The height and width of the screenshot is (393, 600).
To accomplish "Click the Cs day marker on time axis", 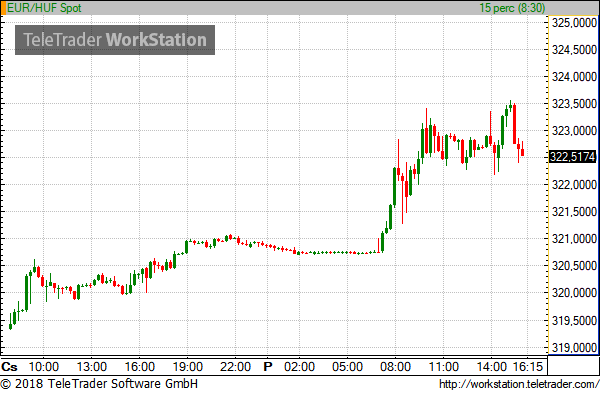I will pos(10,367).
